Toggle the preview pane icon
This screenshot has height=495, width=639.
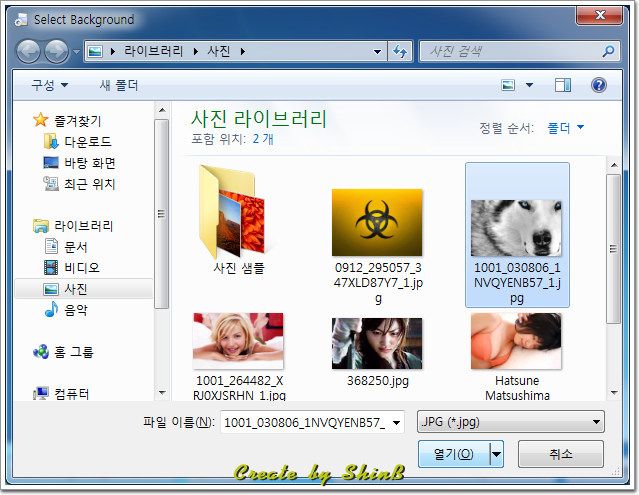[x=563, y=85]
